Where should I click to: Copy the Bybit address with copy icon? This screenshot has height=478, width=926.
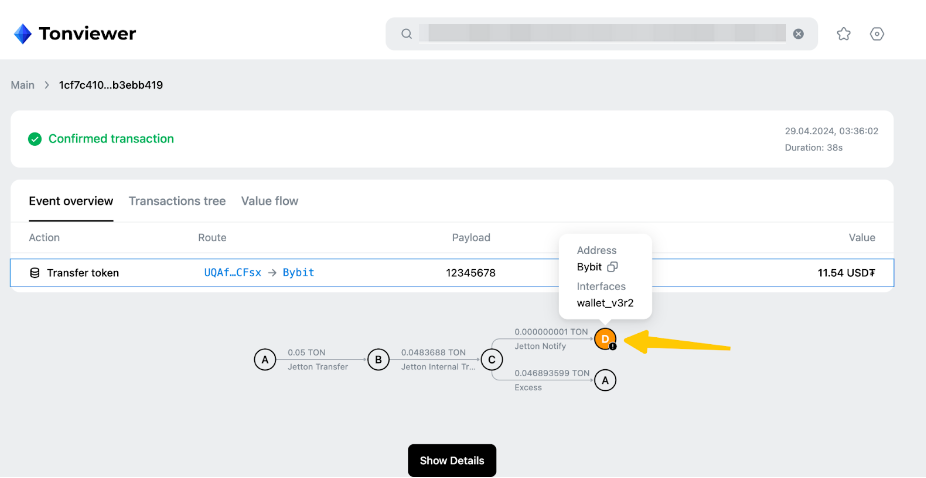[x=613, y=267]
